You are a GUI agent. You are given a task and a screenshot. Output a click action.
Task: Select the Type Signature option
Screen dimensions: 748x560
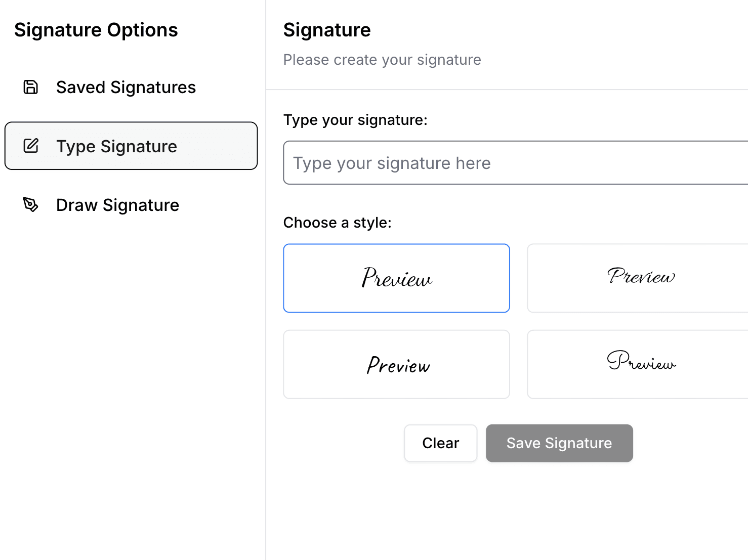[131, 146]
